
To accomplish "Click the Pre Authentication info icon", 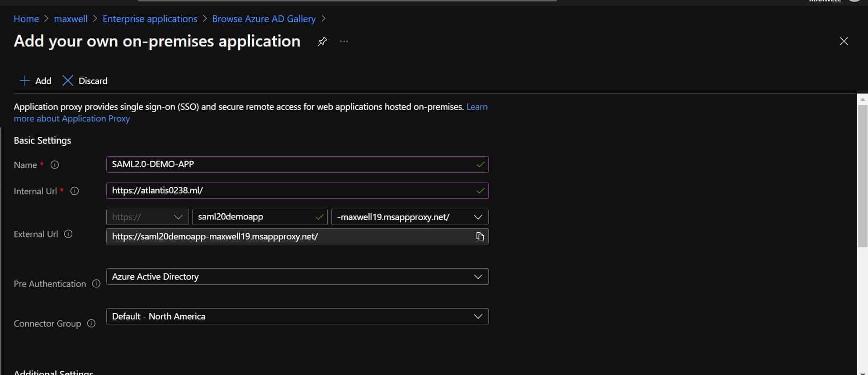I will click(96, 284).
